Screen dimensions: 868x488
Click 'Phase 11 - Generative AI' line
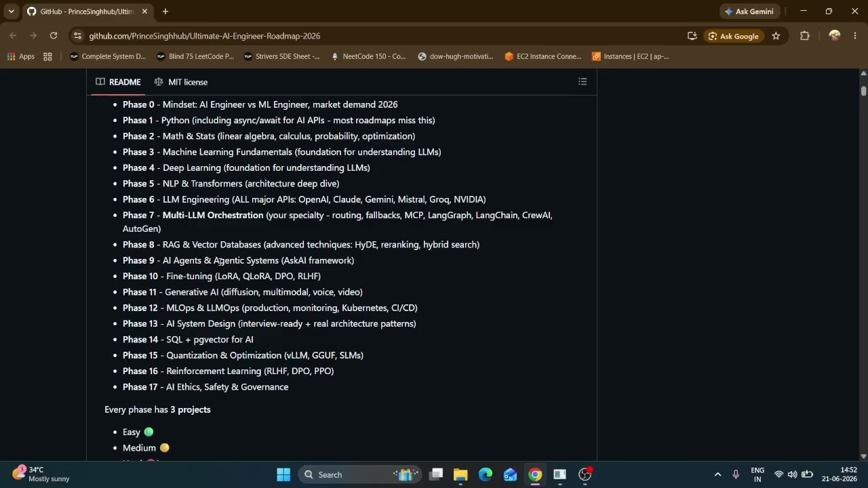coord(243,292)
